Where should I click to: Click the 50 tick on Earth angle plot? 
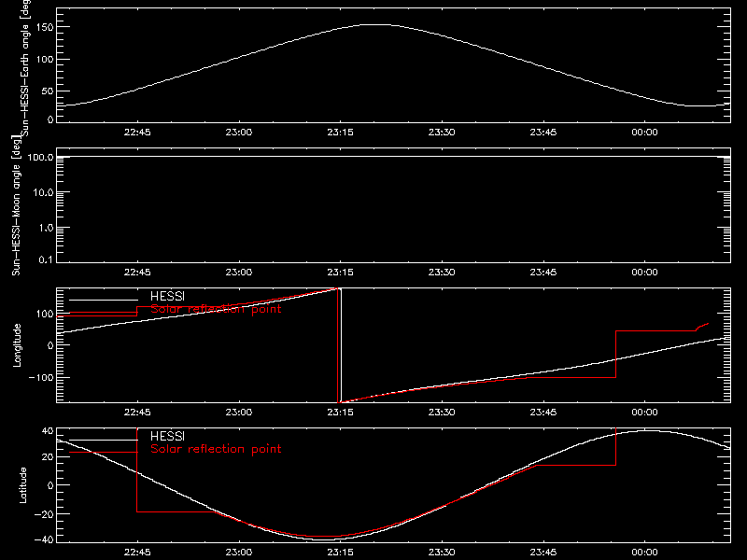[x=48, y=91]
